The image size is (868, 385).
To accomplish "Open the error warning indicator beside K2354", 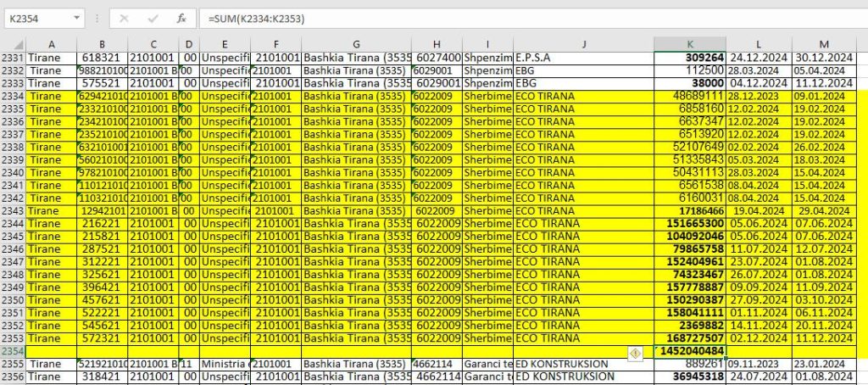I will 635,352.
